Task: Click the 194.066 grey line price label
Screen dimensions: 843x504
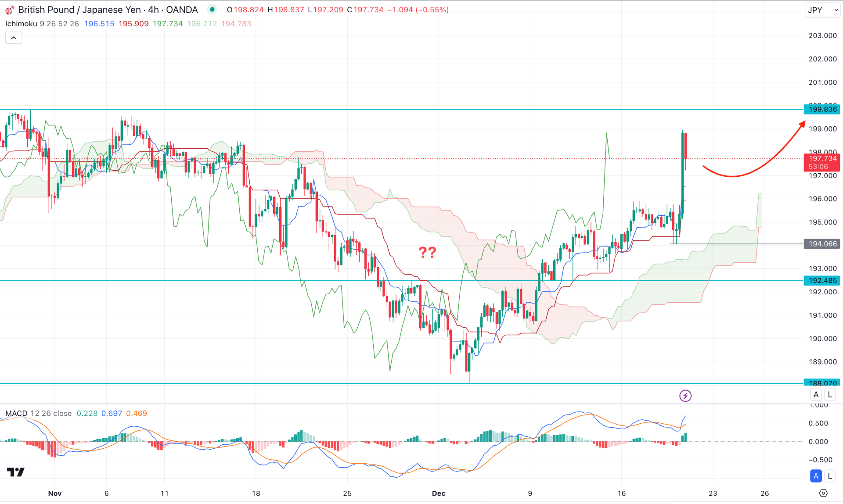Action: click(x=822, y=244)
